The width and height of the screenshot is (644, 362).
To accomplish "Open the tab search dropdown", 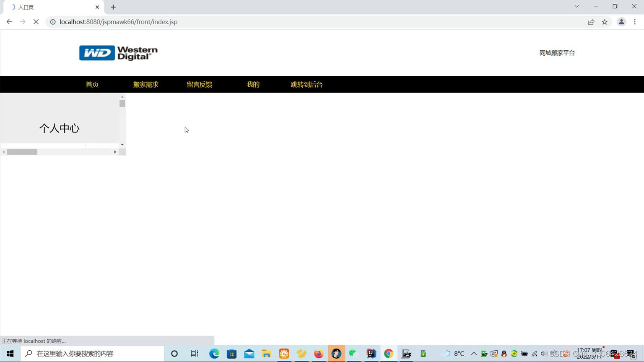I will (577, 6).
